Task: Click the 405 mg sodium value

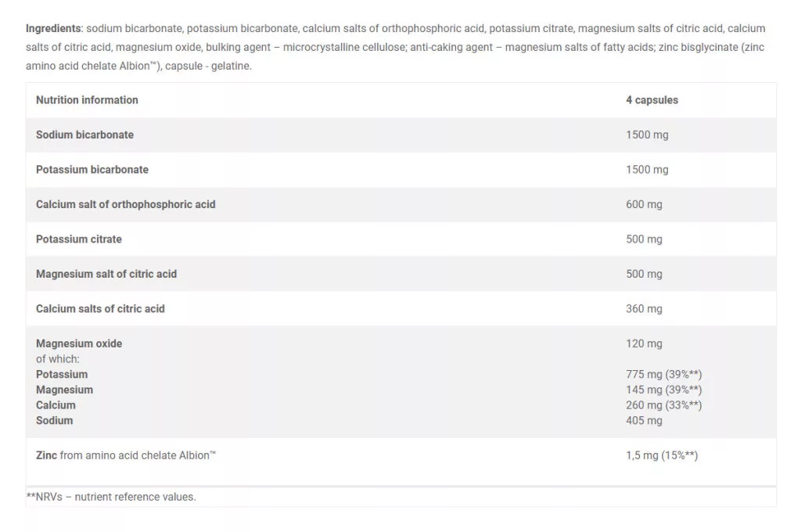Action: (644, 420)
